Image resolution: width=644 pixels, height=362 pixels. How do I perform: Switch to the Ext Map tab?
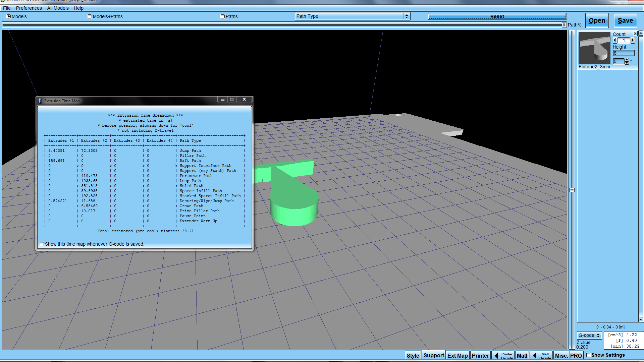point(458,356)
